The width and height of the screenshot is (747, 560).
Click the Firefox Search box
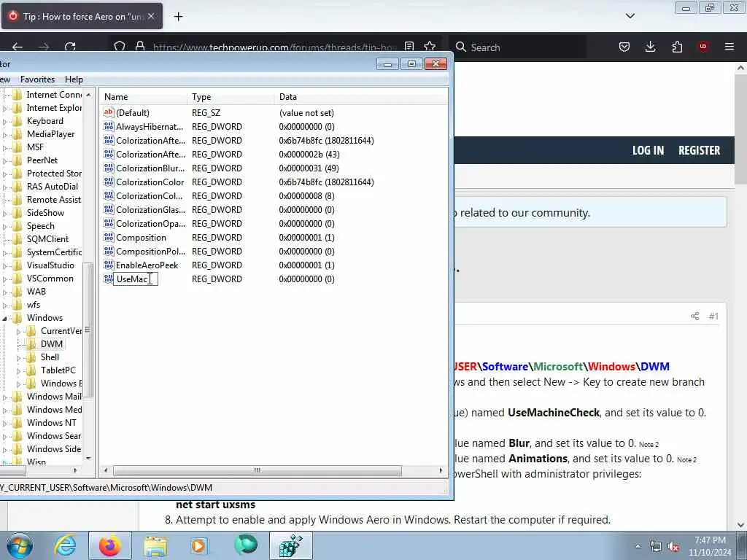click(x=517, y=47)
